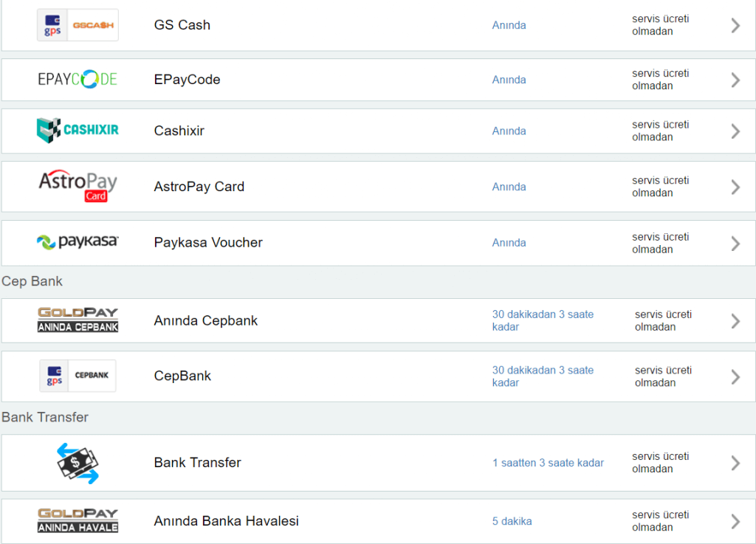Click the Cep Bank section heading
Screen dimensions: 756x544
click(x=32, y=281)
